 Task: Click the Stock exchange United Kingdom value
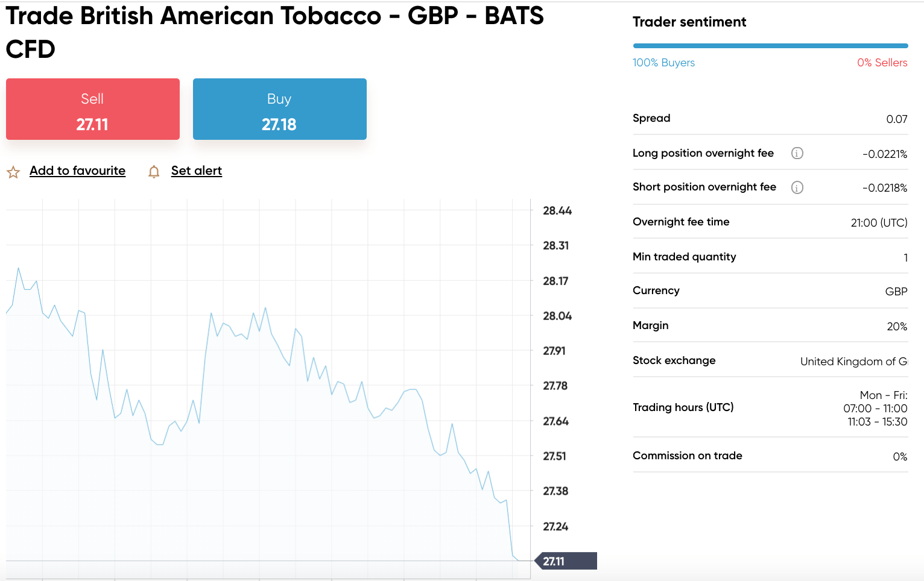(x=853, y=362)
